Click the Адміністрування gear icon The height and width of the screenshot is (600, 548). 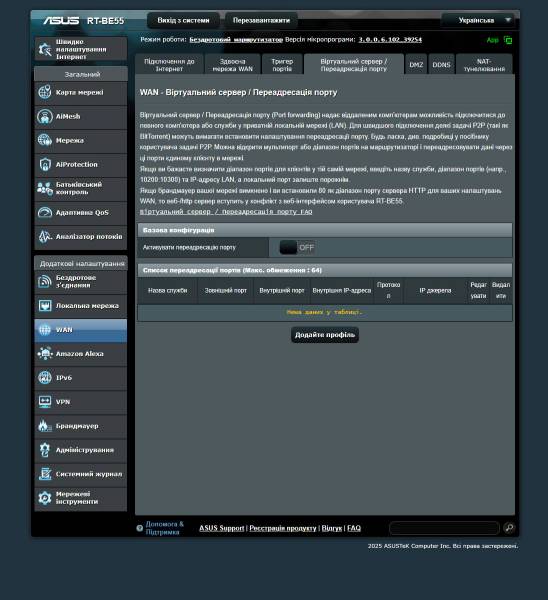point(45,450)
